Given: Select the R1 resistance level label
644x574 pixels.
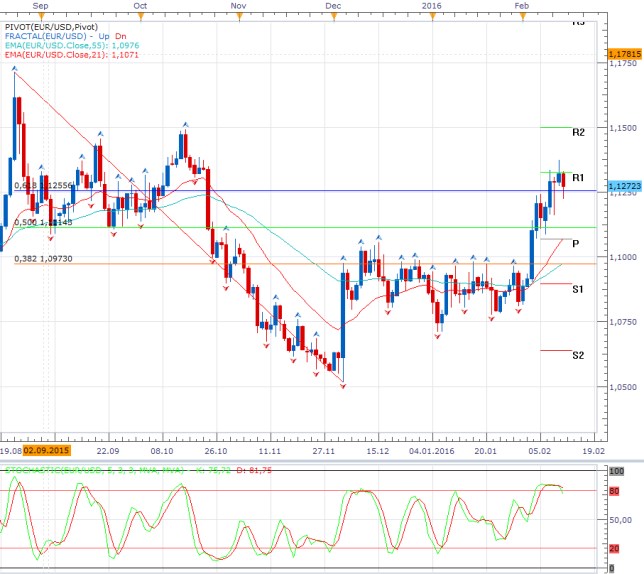Looking at the screenshot, I should pos(578,177).
